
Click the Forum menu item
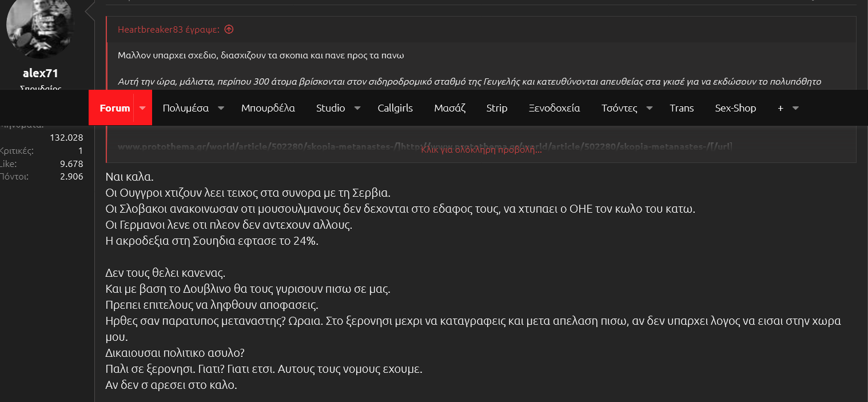click(114, 108)
